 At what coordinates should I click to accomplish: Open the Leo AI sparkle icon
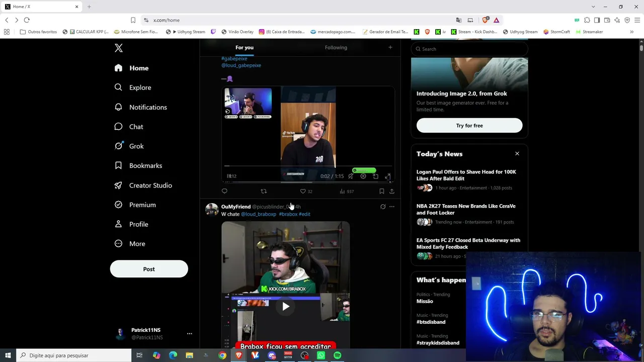pos(617,20)
